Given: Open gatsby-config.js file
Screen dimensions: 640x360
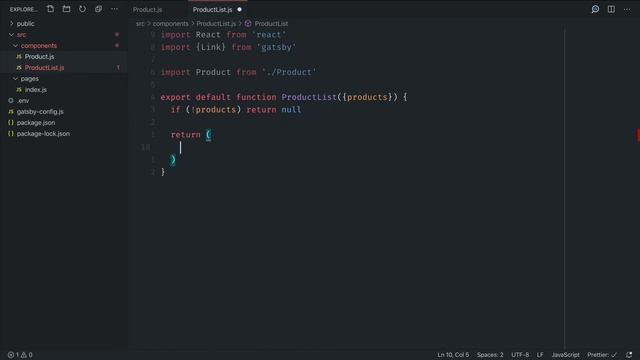Looking at the screenshot, I should (40, 112).
